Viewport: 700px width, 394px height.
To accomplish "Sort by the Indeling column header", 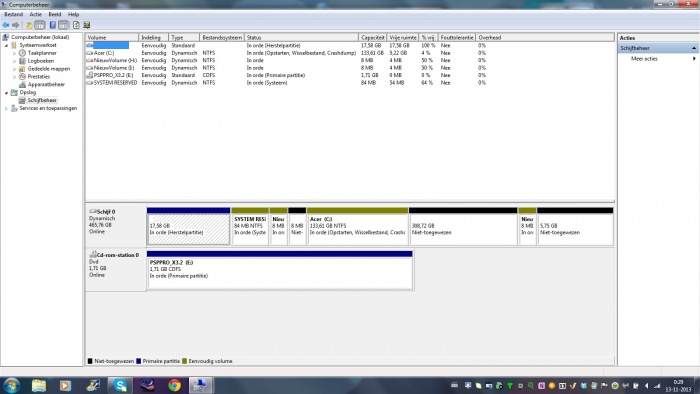I will coord(154,37).
